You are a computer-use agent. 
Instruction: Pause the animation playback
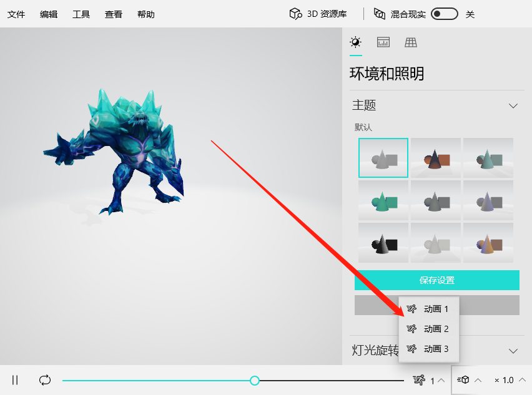(x=15, y=380)
